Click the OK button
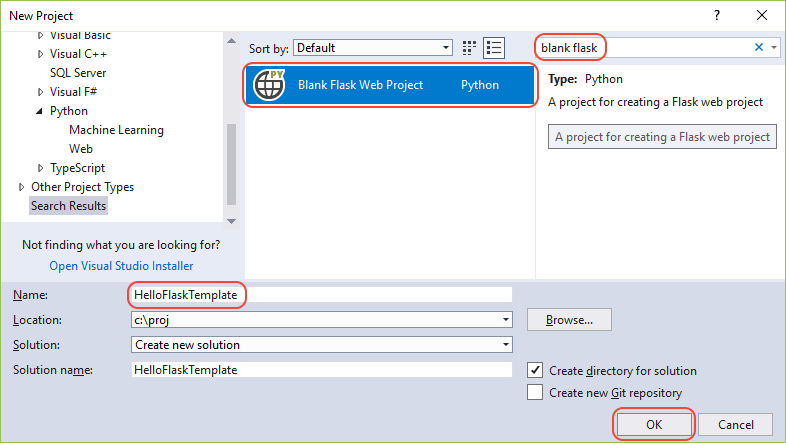Screen dimensions: 786x443 (x=653, y=425)
